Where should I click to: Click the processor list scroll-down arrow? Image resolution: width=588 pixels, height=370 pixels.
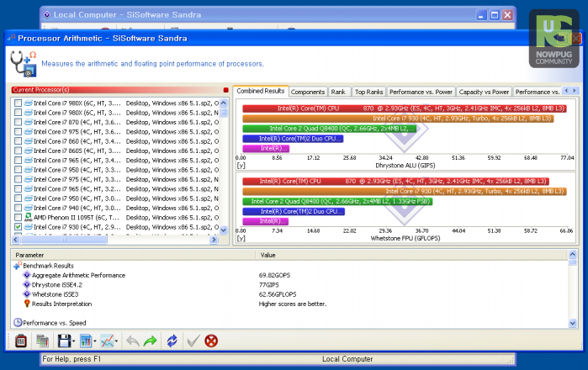pyautogui.click(x=224, y=230)
